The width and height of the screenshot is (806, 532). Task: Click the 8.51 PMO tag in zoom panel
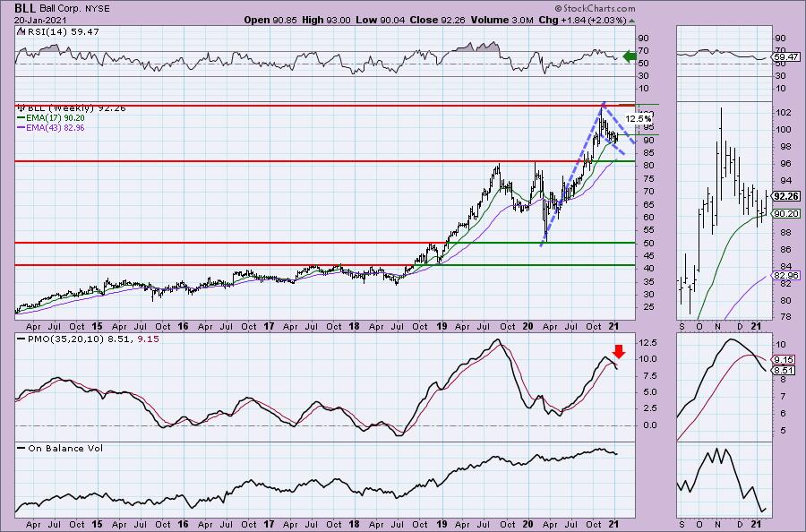pos(785,370)
